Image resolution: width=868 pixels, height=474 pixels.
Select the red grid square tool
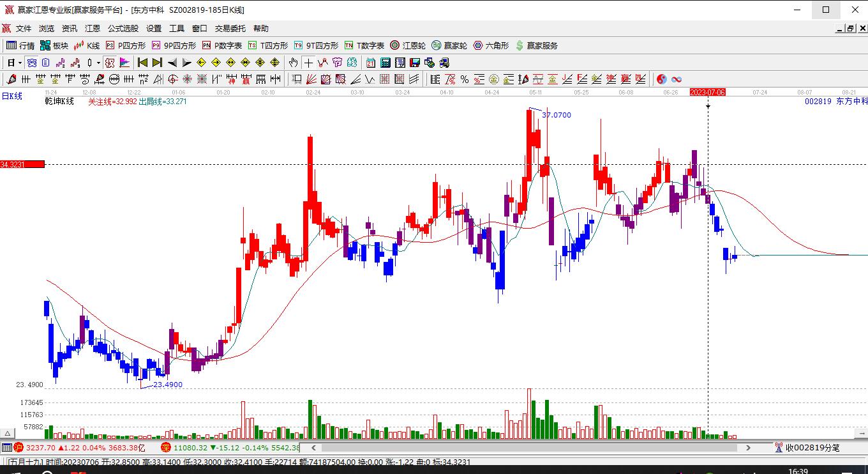(385, 79)
